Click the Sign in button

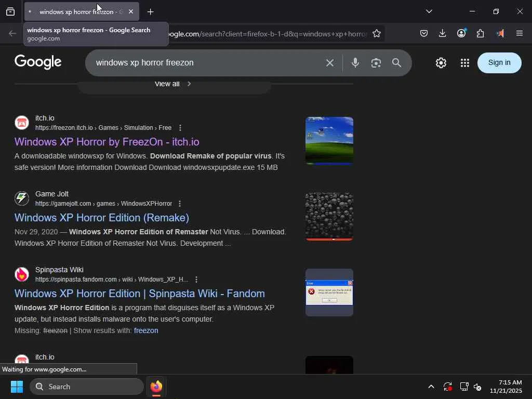point(499,63)
